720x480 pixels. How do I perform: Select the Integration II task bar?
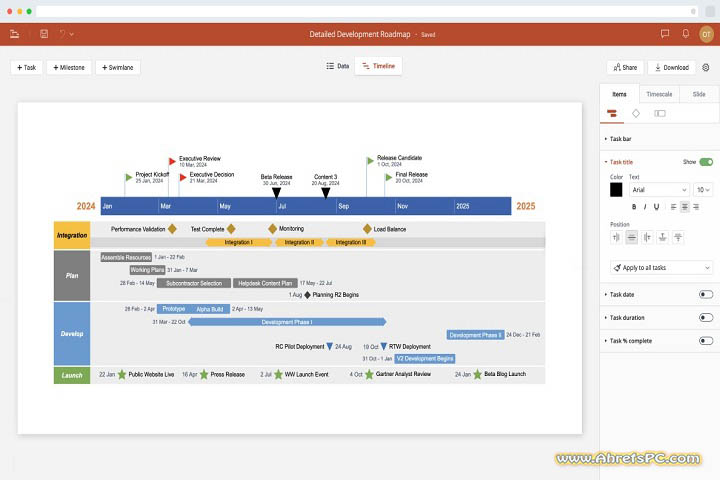coord(299,242)
